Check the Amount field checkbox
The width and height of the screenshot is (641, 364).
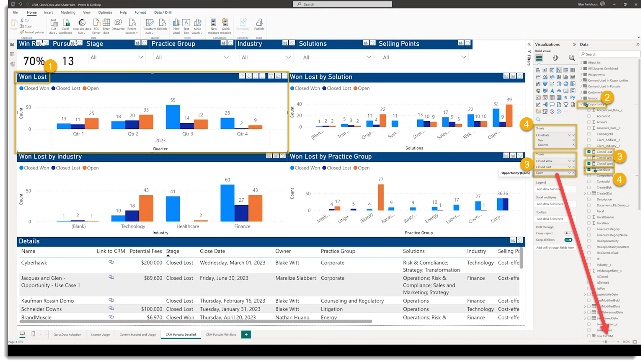pos(589,122)
